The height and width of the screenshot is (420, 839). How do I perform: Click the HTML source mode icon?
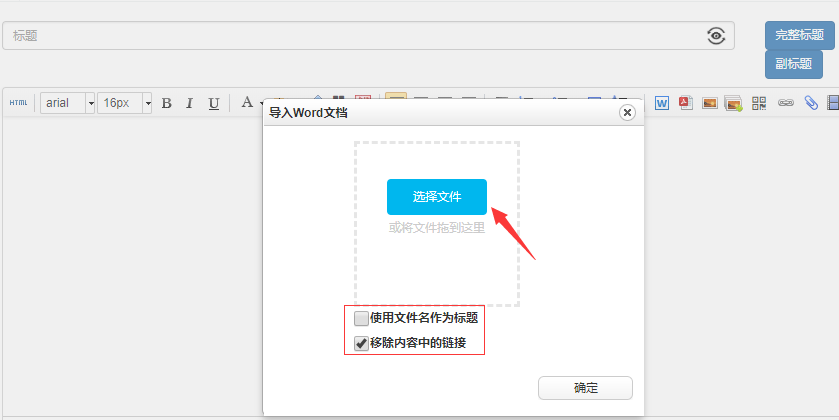(19, 103)
